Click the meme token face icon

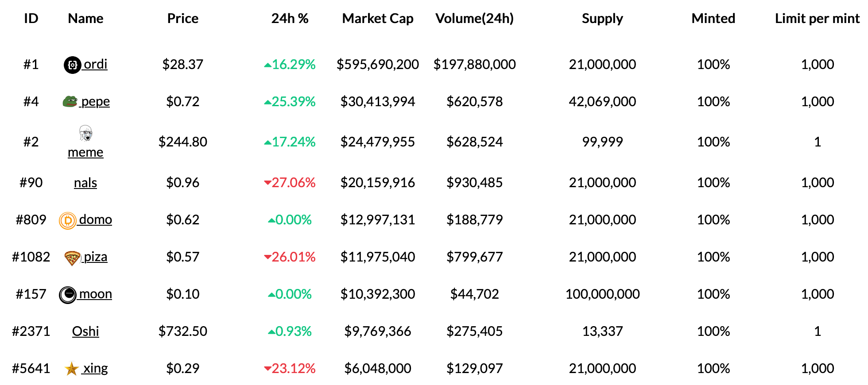click(85, 133)
